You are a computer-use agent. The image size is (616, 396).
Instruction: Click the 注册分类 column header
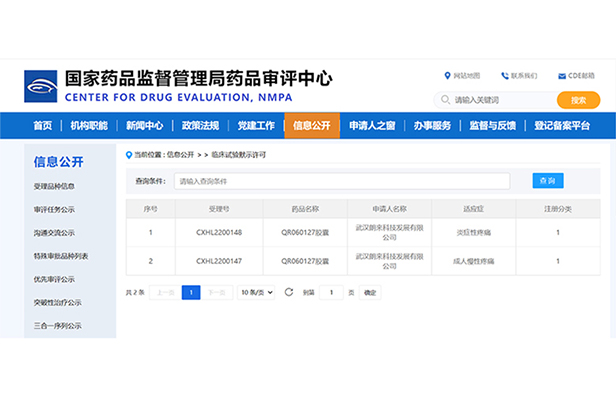558,209
